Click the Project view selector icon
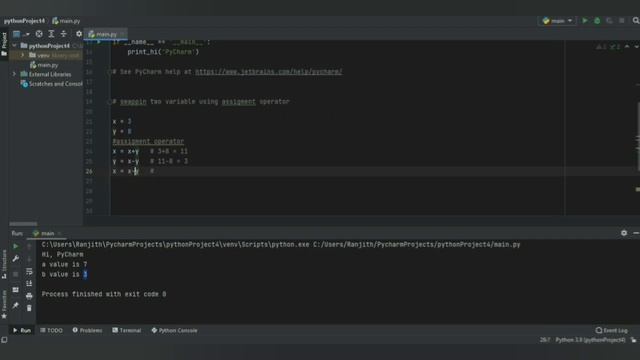 coord(16,34)
